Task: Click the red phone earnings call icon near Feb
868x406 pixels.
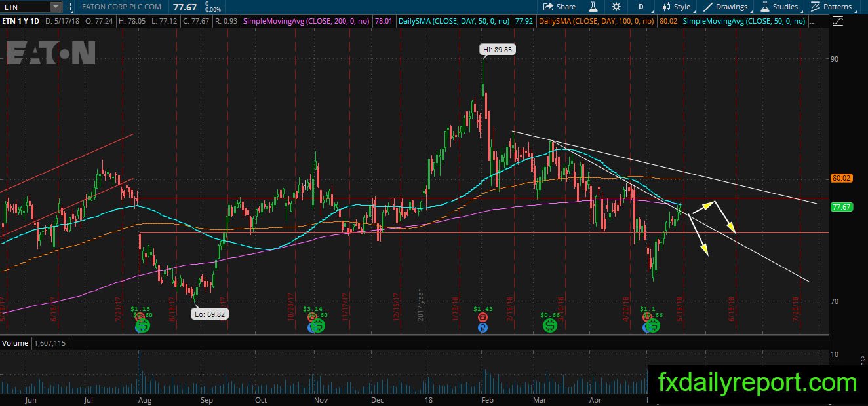Action: [483, 317]
